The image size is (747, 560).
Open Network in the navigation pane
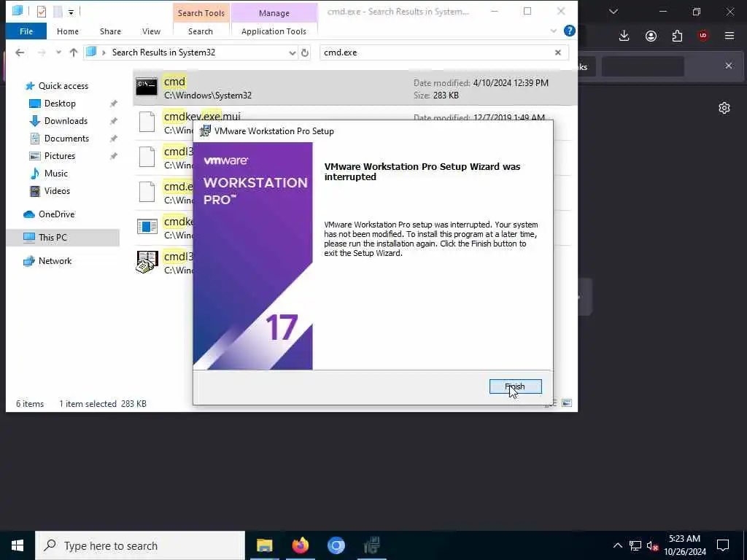coord(55,261)
